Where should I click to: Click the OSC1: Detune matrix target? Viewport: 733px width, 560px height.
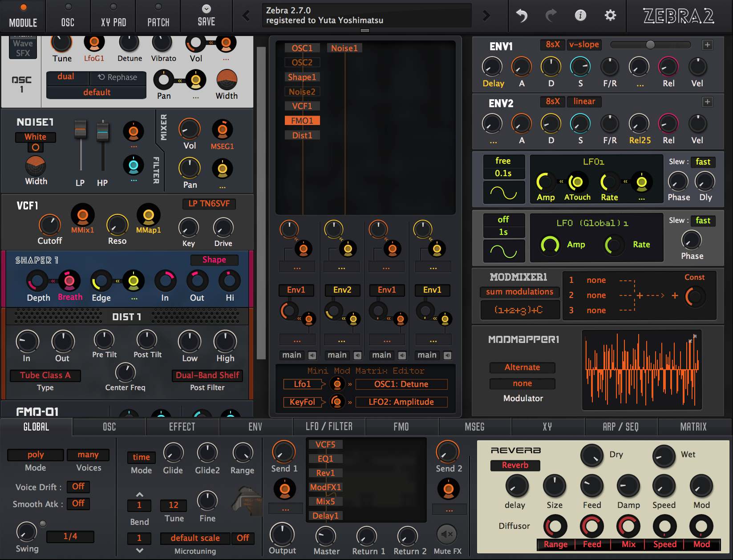401,384
